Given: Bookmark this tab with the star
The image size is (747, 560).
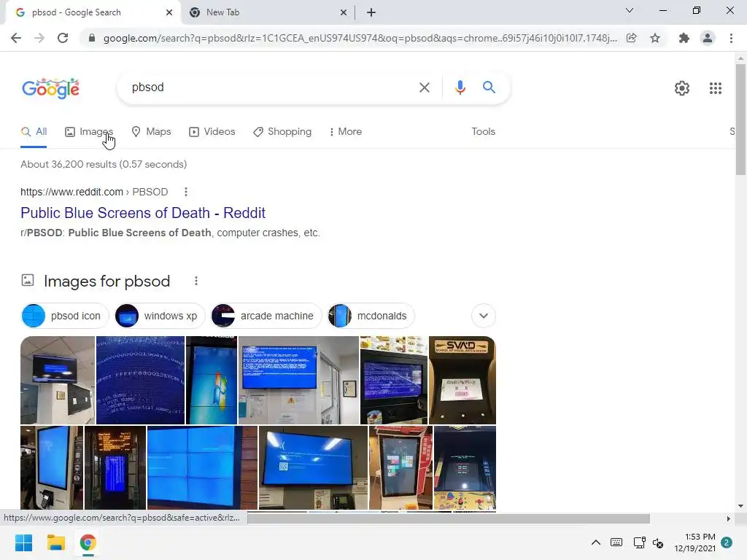Looking at the screenshot, I should (x=655, y=38).
